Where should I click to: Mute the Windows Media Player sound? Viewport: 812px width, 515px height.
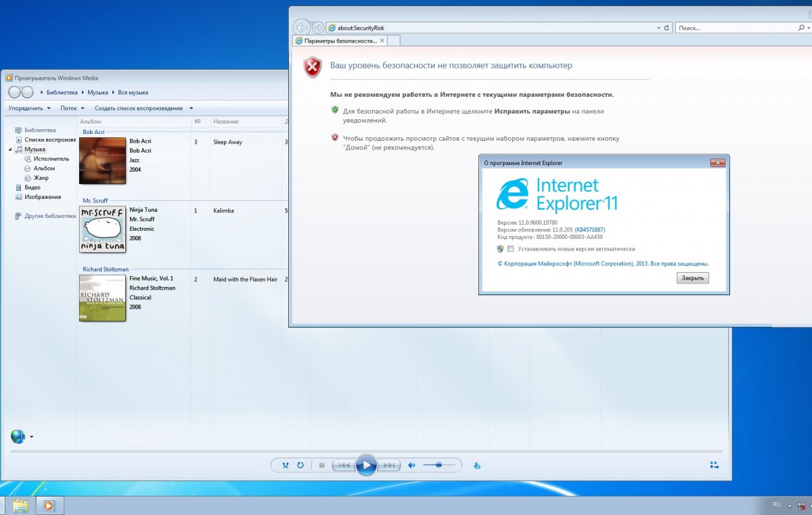[411, 466]
